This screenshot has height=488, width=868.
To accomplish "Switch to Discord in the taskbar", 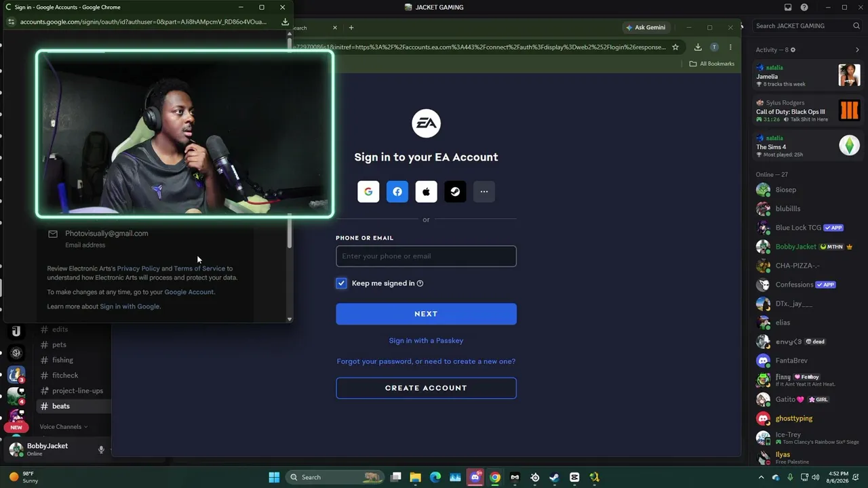I will pyautogui.click(x=475, y=477).
